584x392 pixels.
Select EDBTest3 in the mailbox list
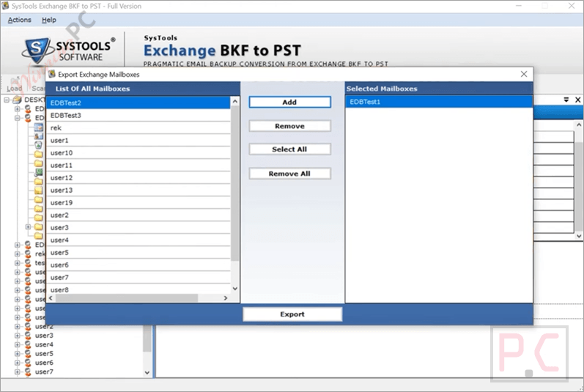click(138, 116)
